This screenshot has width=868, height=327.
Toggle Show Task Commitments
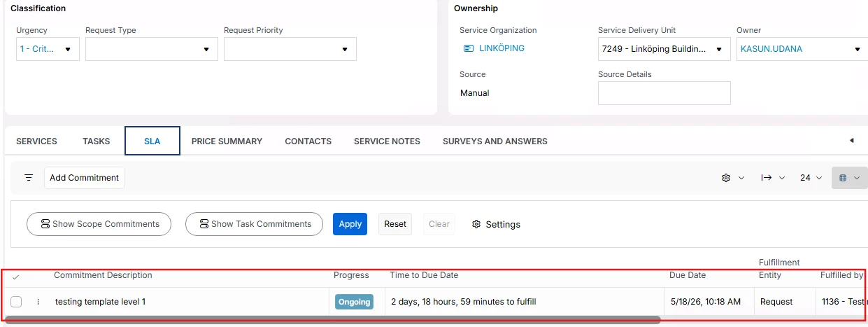click(254, 224)
